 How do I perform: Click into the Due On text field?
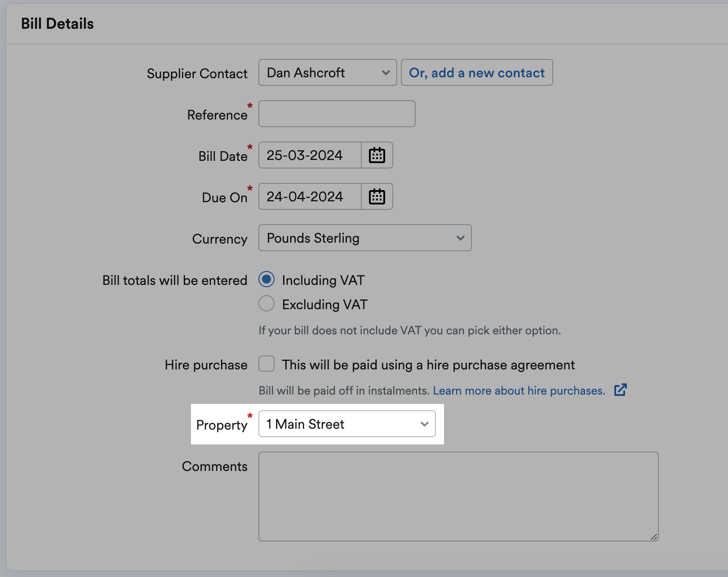310,197
